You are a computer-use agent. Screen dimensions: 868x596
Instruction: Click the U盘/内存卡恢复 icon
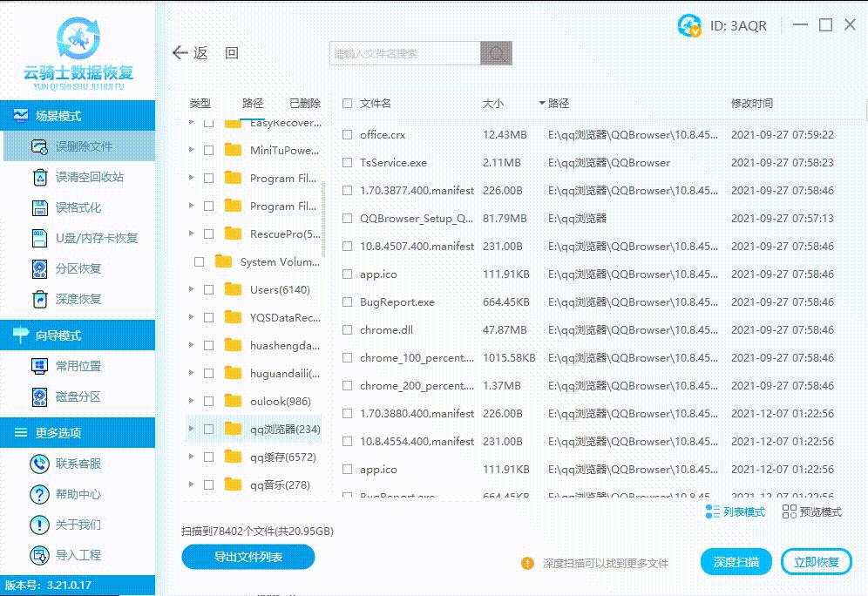(39, 238)
